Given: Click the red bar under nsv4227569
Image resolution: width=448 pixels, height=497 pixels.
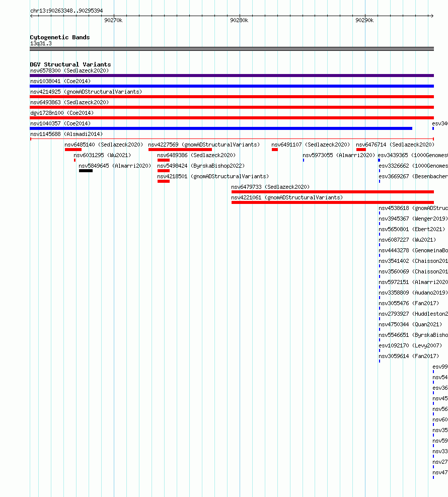Looking at the screenshot, I should click(x=180, y=150).
